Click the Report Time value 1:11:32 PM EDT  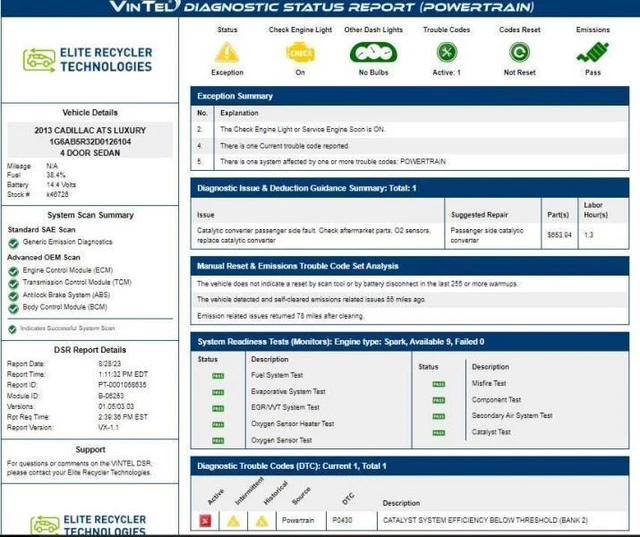[123, 374]
